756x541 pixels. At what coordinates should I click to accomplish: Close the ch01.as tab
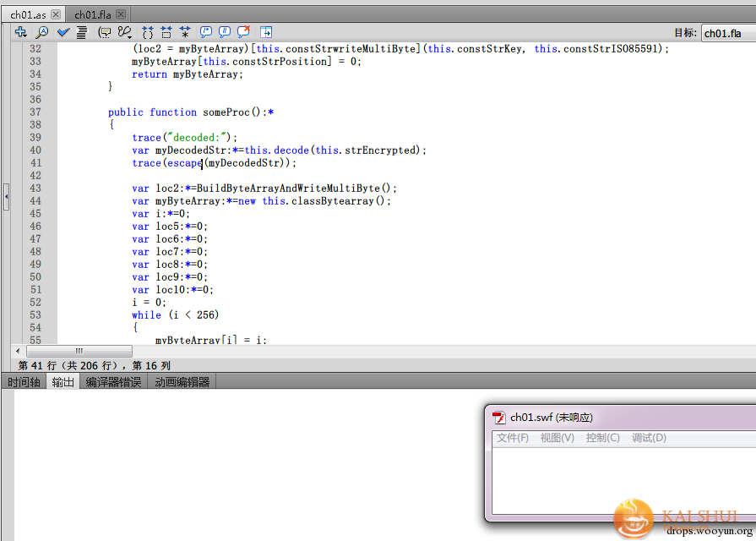tap(56, 14)
